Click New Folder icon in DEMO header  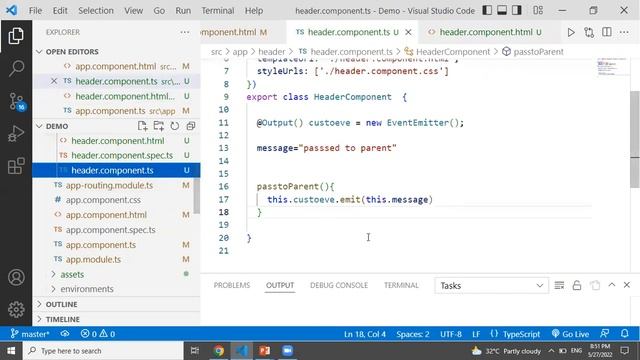pos(158,126)
